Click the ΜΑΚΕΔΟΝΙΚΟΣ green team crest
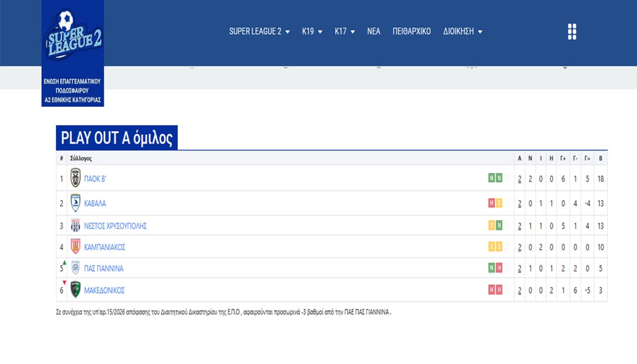 click(x=75, y=290)
